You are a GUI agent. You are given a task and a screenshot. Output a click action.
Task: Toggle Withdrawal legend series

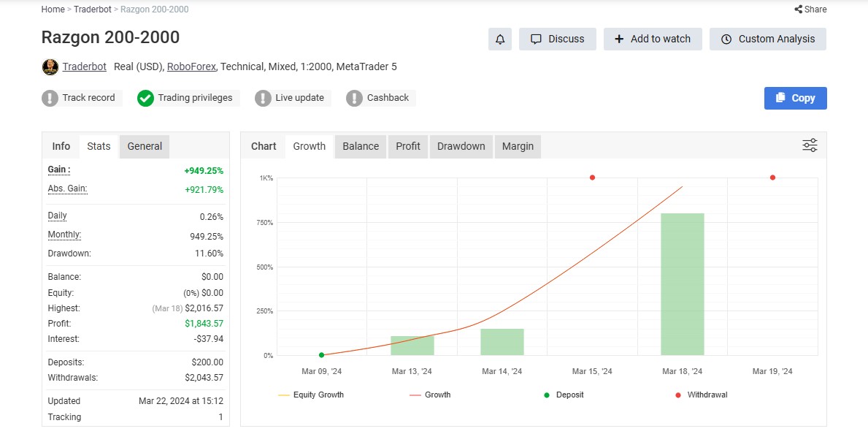(x=702, y=395)
